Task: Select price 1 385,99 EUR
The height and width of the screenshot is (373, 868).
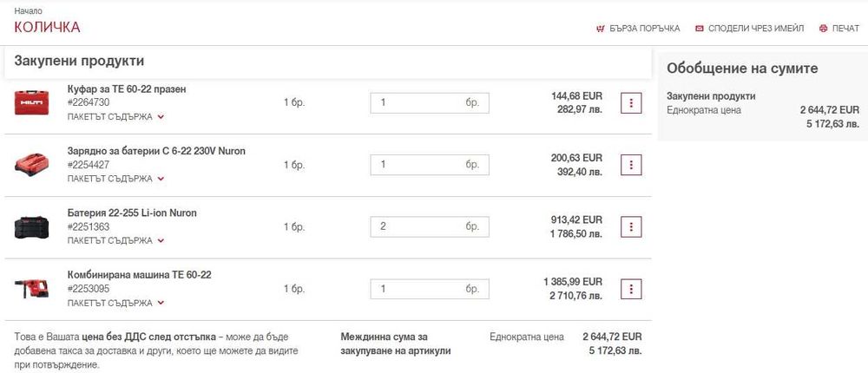Action: click(573, 282)
